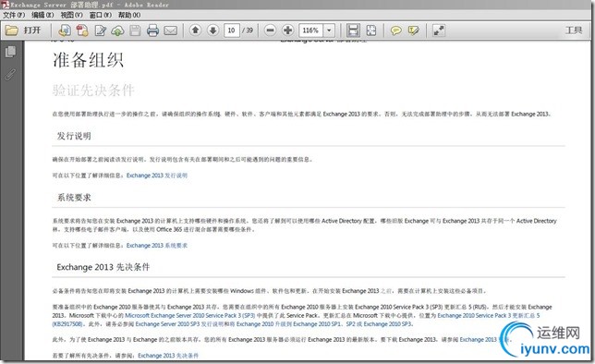The width and height of the screenshot is (595, 364).
Task: Go to next page with down arrow
Action: click(x=212, y=30)
